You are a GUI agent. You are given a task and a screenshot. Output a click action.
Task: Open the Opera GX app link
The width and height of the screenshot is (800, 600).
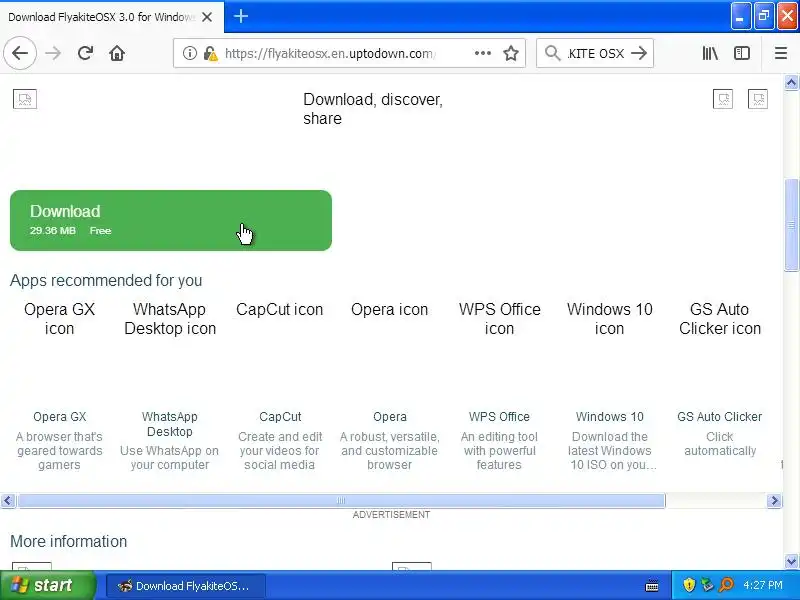[60, 416]
